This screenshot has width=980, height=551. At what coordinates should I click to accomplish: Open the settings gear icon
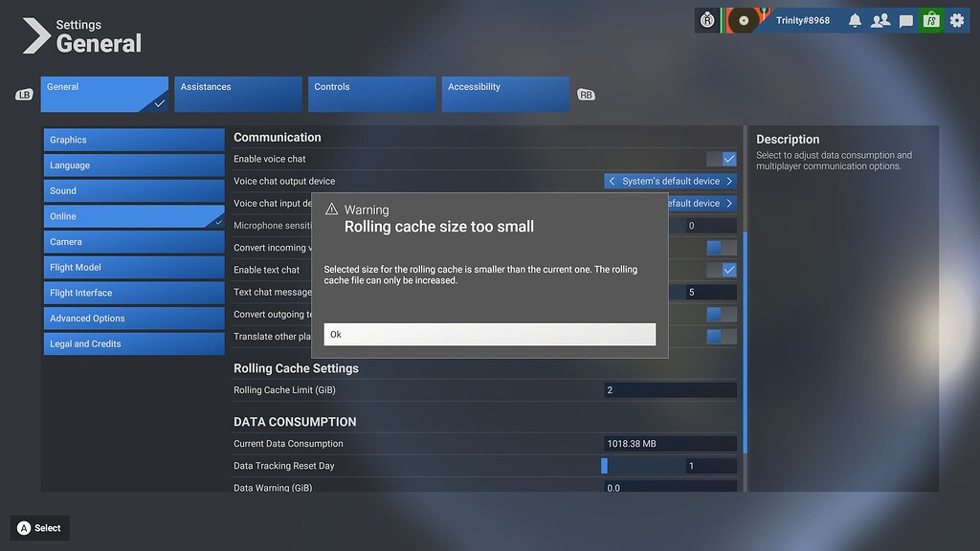(955, 19)
